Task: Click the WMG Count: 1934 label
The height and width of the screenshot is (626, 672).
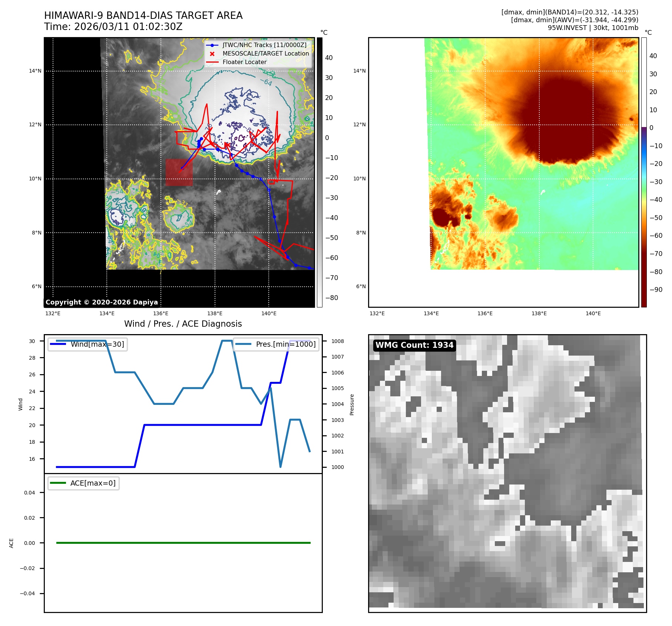Action: pos(414,345)
